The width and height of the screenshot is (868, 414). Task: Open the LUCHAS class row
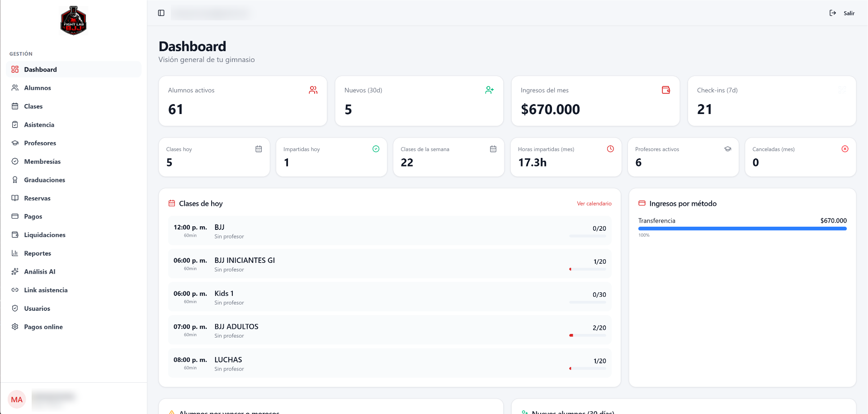click(390, 363)
